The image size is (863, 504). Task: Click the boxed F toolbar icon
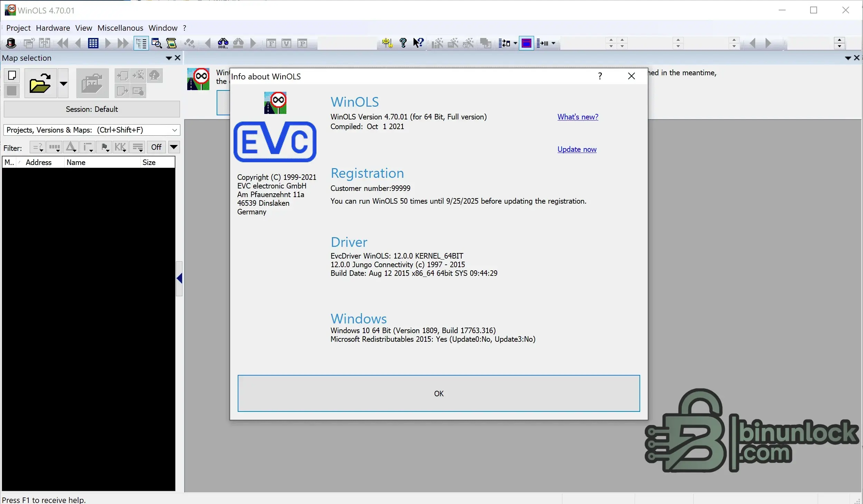[271, 43]
